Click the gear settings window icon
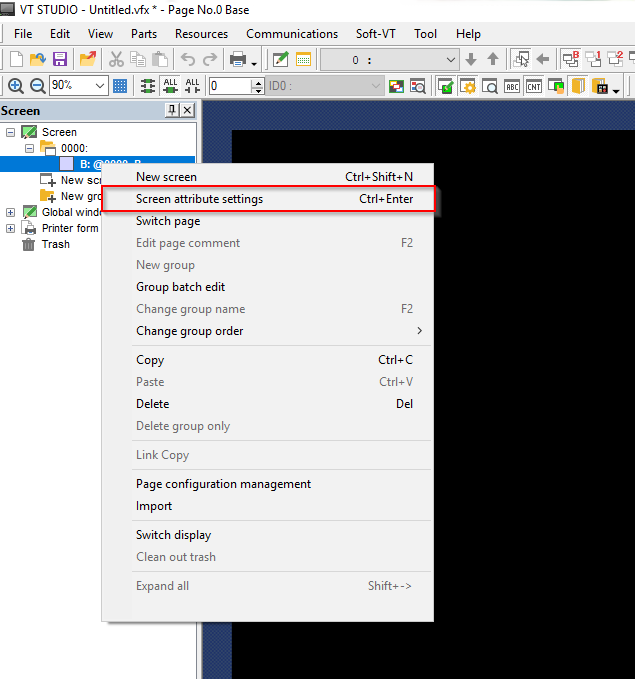 pyautogui.click(x=468, y=86)
